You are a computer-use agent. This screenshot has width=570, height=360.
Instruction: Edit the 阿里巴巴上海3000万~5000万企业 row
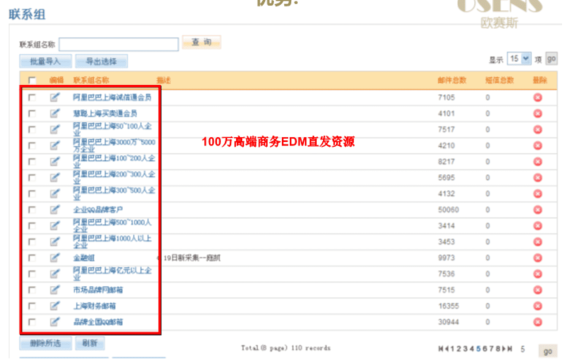coord(55,145)
